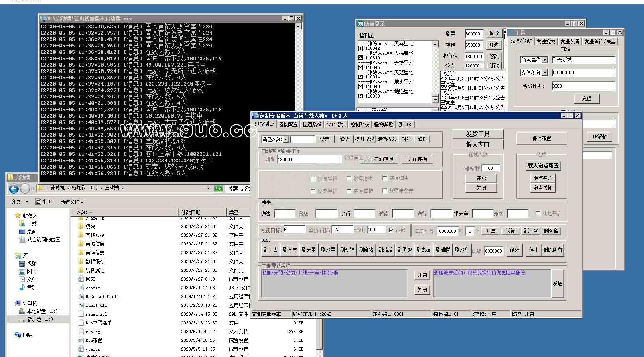The image size is (644, 357).
Task: Select the RinIP黑名单 file icon
Action: (81, 323)
